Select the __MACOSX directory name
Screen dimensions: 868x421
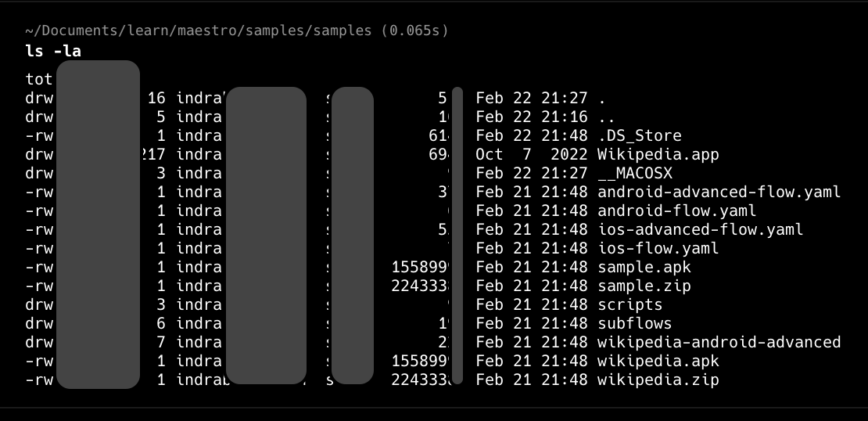pos(634,173)
